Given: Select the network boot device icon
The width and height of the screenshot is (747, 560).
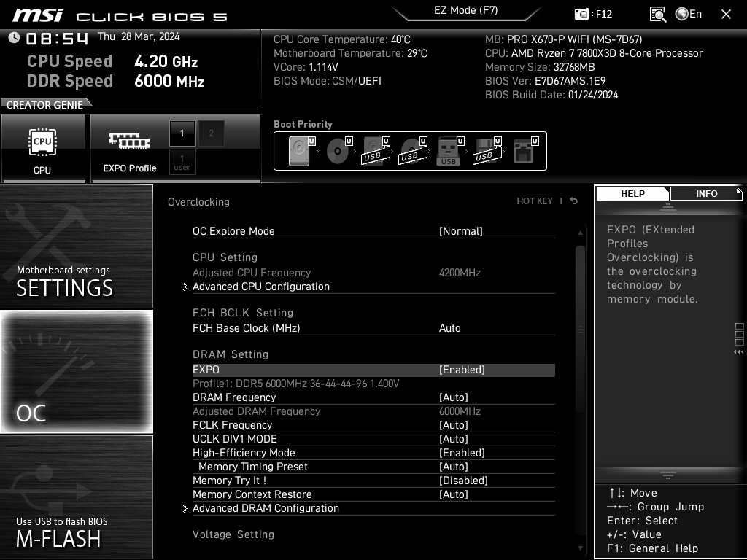Looking at the screenshot, I should pyautogui.click(x=525, y=151).
